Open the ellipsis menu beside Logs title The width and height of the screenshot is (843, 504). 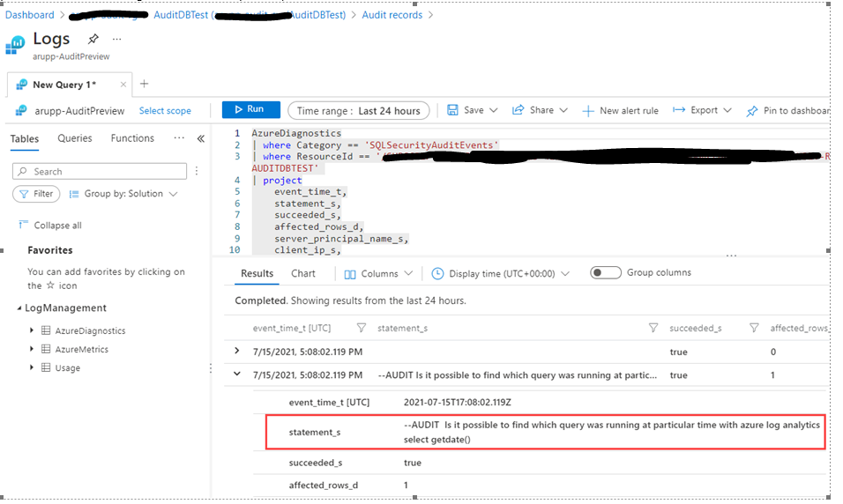(x=116, y=39)
